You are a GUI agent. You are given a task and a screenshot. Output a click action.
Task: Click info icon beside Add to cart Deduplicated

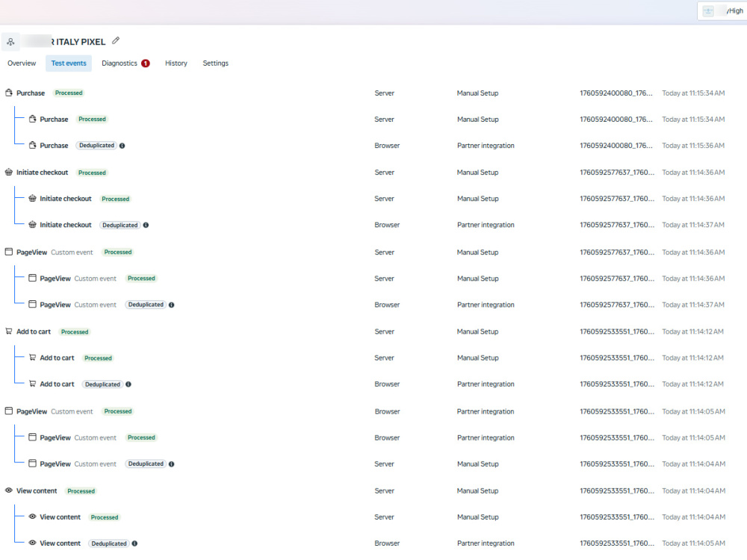[x=128, y=385]
